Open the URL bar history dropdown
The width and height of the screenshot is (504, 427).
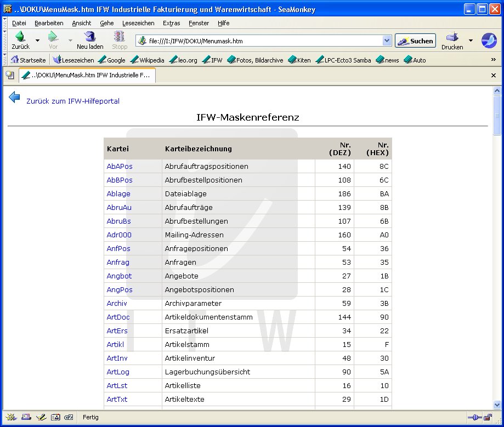(x=386, y=41)
